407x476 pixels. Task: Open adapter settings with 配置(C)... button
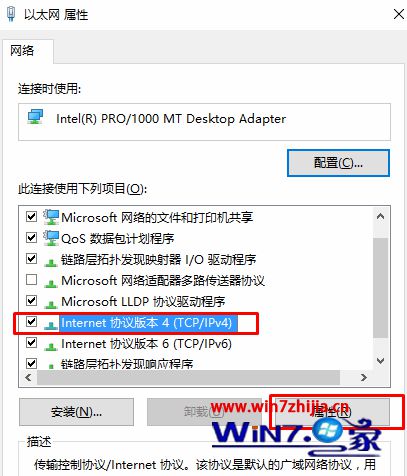coord(338,163)
